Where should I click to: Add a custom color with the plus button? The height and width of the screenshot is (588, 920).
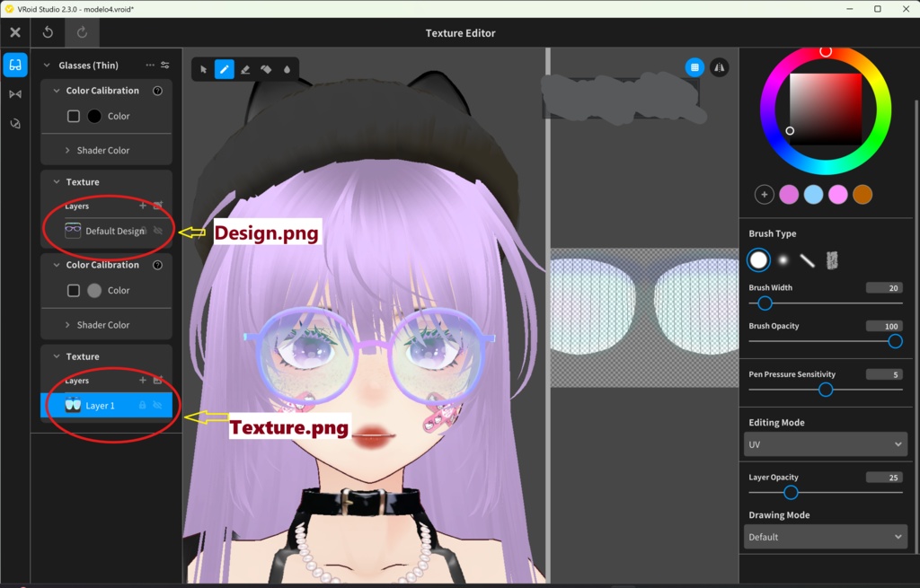click(764, 194)
